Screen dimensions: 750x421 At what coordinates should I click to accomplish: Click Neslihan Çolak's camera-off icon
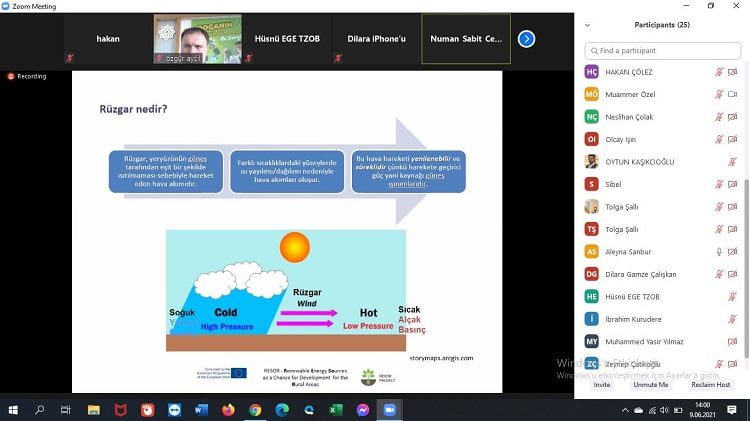point(733,117)
